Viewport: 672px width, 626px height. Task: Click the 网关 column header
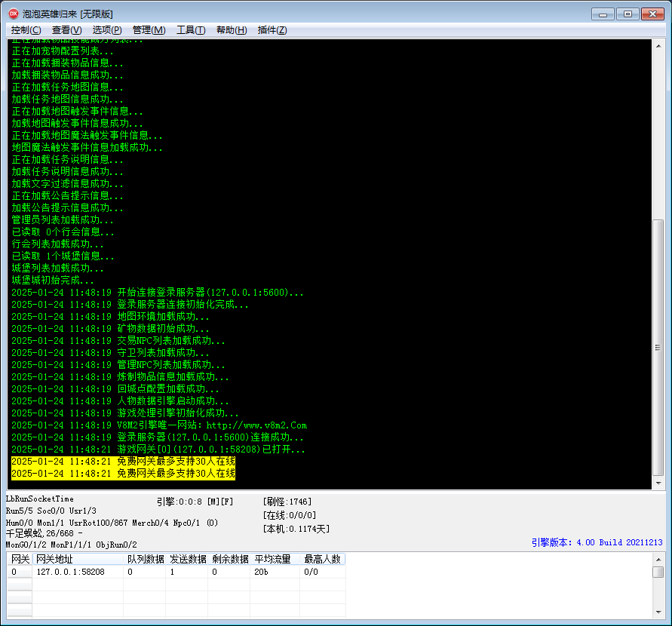click(x=20, y=559)
